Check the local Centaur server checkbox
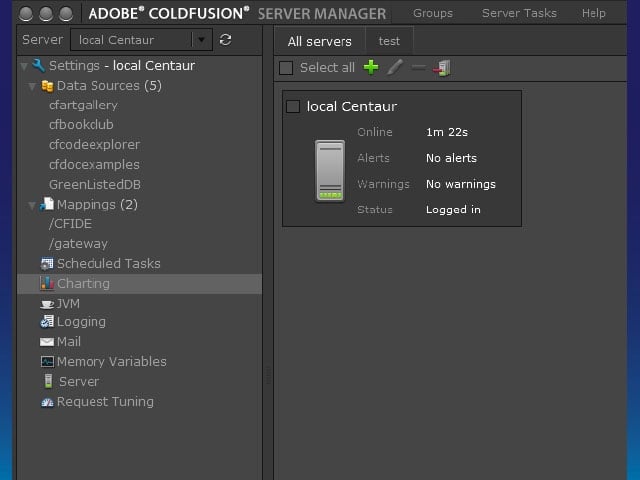The height and width of the screenshot is (480, 640). [293, 107]
